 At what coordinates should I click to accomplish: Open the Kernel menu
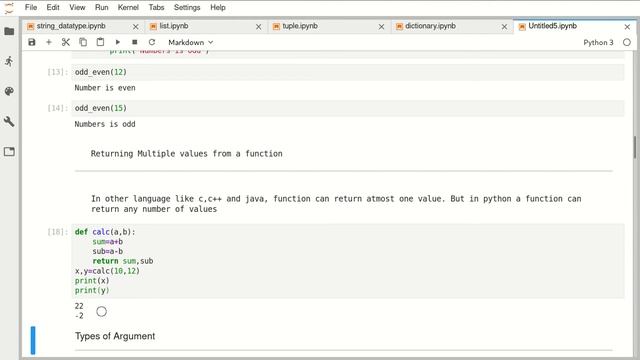pos(128,7)
